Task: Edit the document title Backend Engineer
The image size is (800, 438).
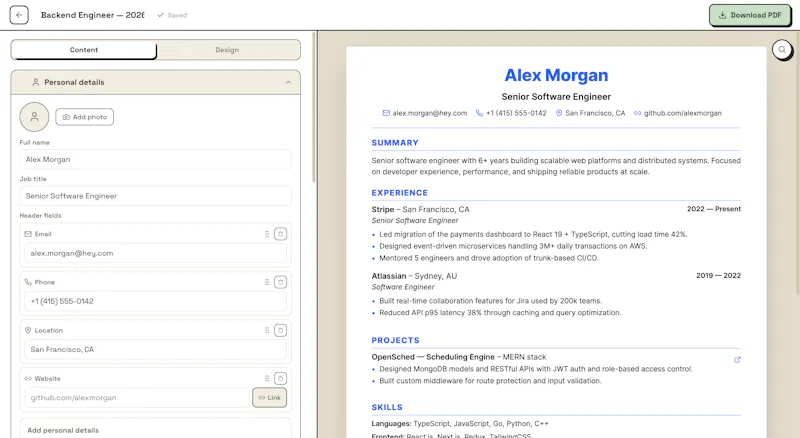Action: 92,15
